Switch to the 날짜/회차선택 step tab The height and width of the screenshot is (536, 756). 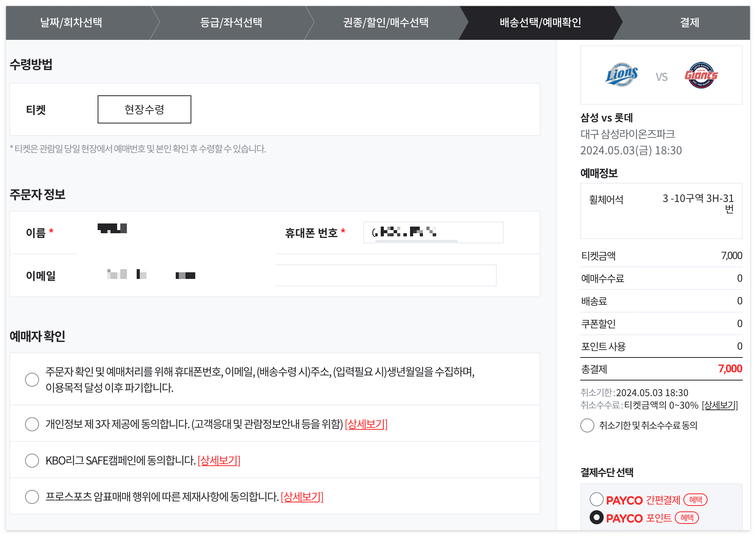pyautogui.click(x=72, y=23)
